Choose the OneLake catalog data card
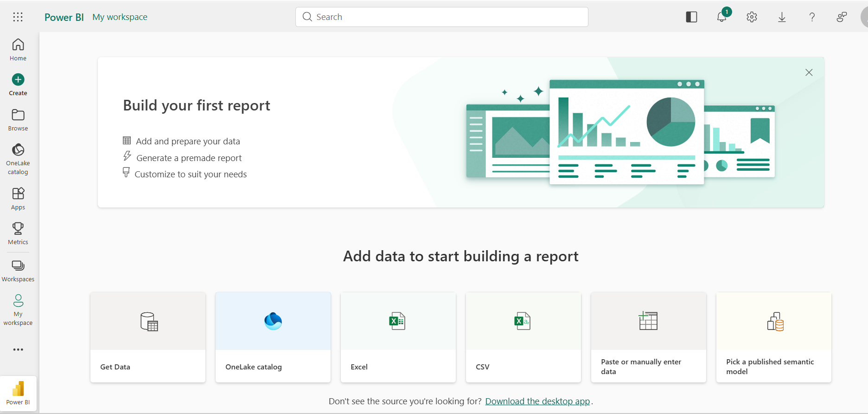The height and width of the screenshot is (414, 868). (273, 337)
